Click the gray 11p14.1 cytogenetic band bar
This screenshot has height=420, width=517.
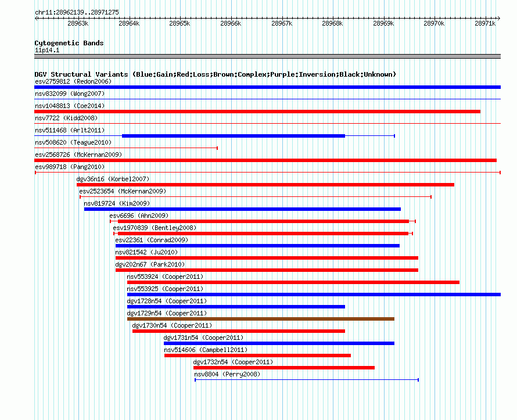coord(267,56)
